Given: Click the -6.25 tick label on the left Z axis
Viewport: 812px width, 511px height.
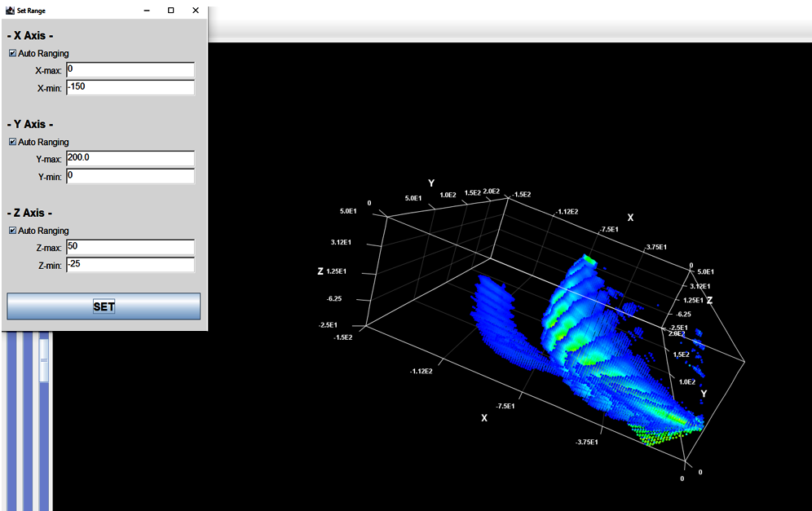Looking at the screenshot, I should click(334, 299).
